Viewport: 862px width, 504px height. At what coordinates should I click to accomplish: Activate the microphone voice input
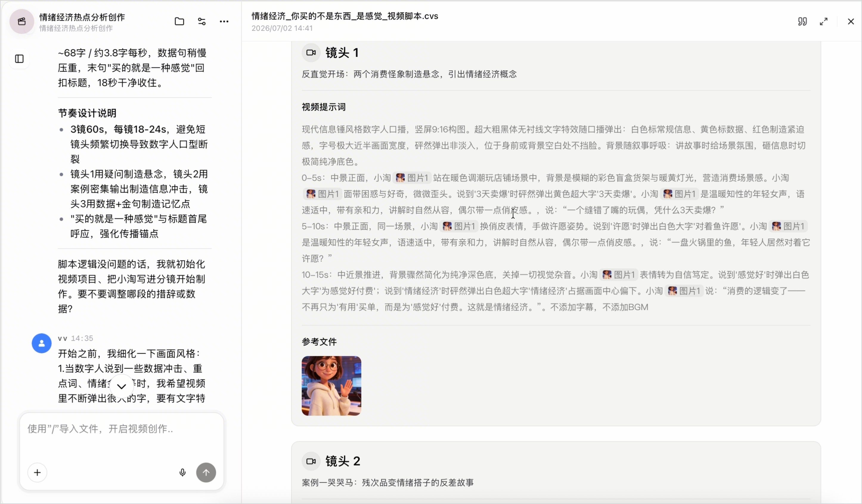[x=183, y=472]
